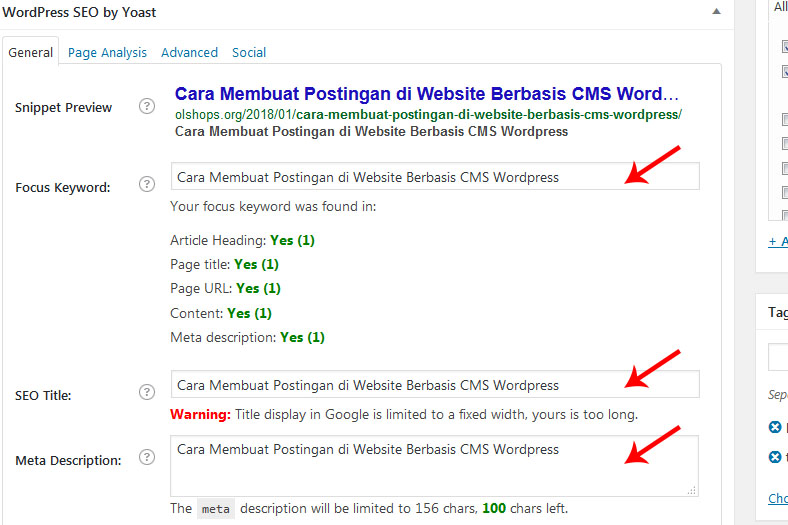Image resolution: width=788 pixels, height=525 pixels.
Task: Click the 'Article Heading: Yes (1)' line
Action: coord(242,240)
